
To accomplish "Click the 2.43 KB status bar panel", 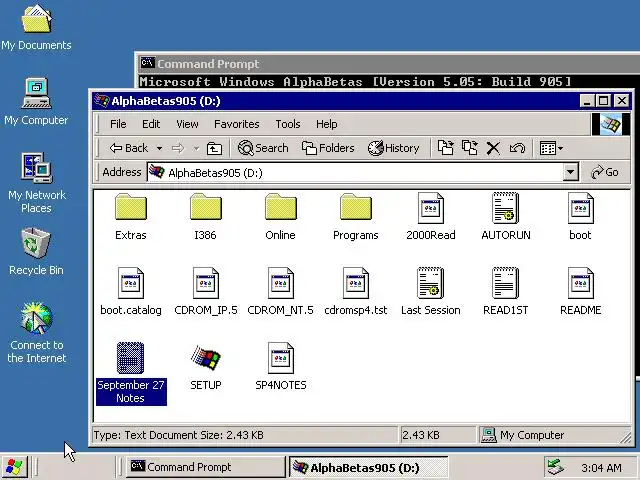I will click(438, 435).
